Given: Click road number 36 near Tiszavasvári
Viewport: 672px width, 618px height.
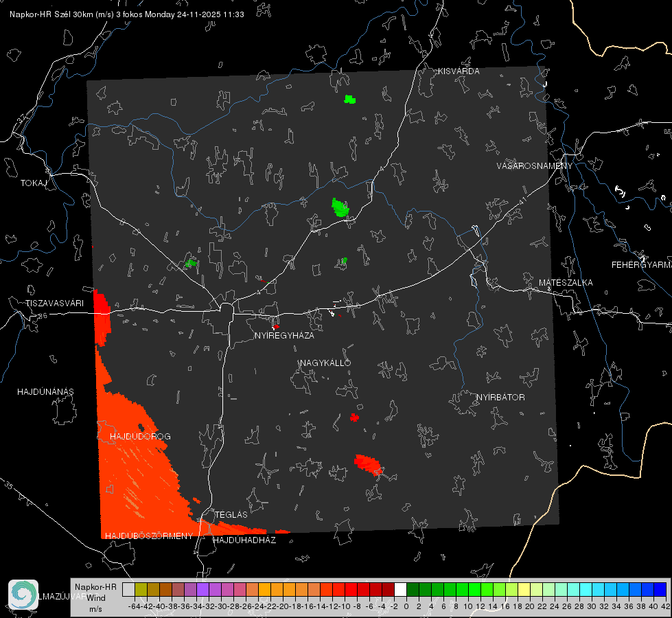Looking at the screenshot, I should [43, 316].
